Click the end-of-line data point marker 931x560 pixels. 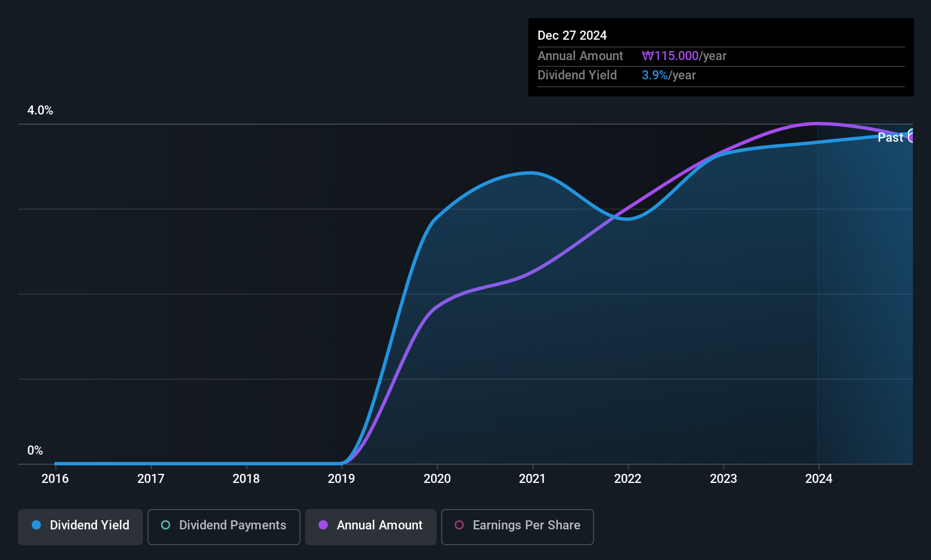click(x=911, y=136)
